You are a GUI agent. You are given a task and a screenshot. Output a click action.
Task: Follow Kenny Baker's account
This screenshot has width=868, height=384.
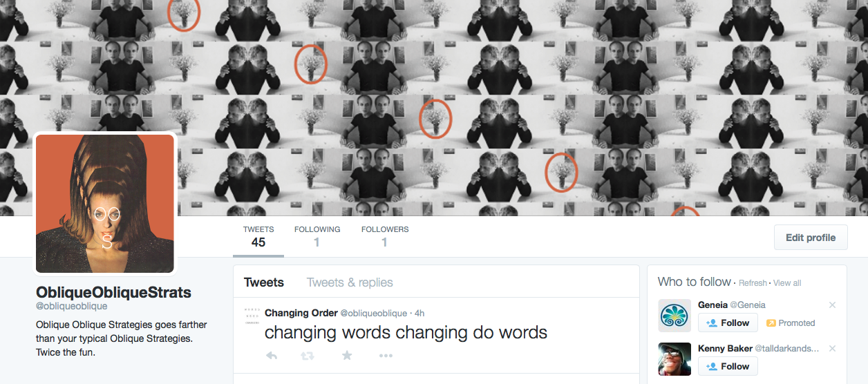pos(728,366)
